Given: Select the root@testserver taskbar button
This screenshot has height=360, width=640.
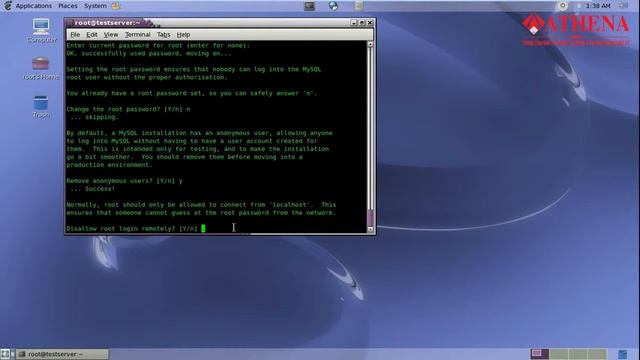Looking at the screenshot, I should [x=62, y=354].
